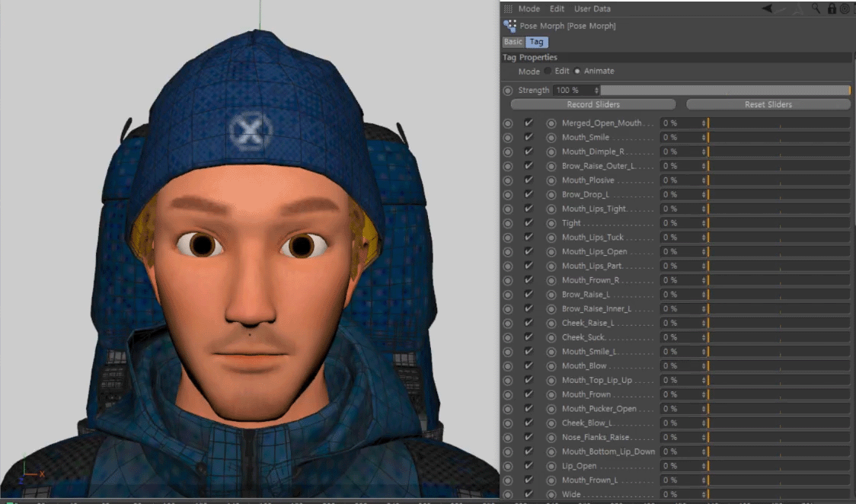Click the outer keyframe circle for Mouth_Dimple_R
856x504 pixels.
508,152
